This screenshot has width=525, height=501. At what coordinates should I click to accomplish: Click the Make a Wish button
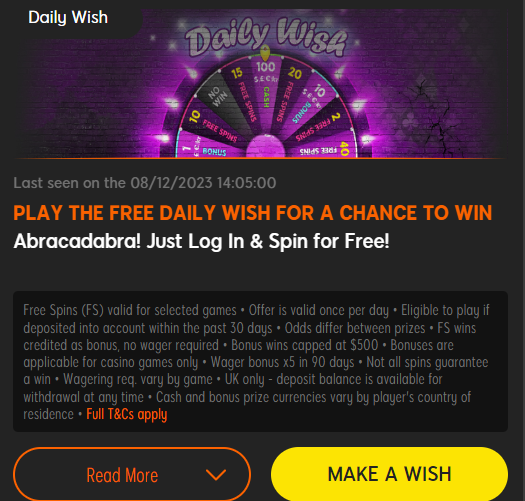389,474
